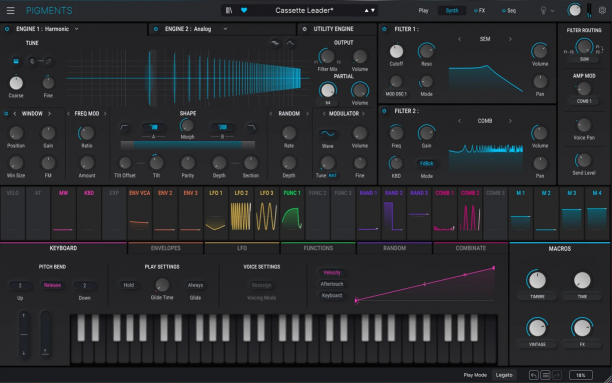Open the Always glide mode dropdown
The height and width of the screenshot is (383, 612).
[x=195, y=285]
